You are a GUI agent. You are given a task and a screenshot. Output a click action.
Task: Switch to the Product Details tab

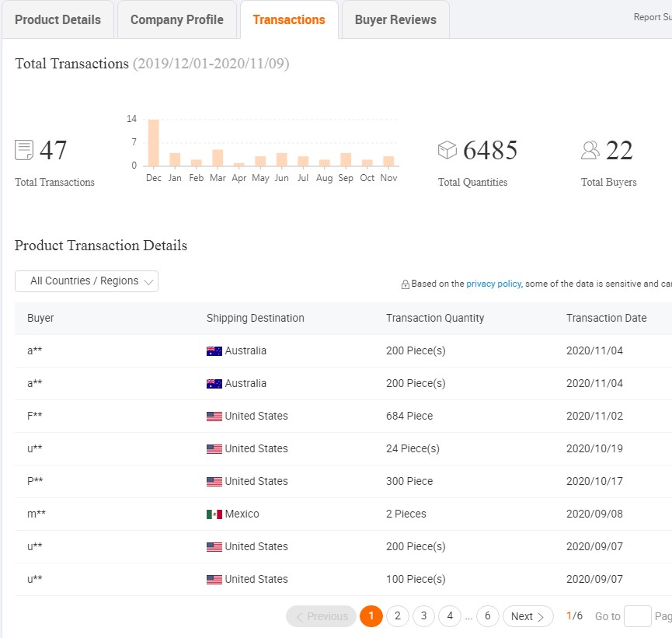[57, 20]
